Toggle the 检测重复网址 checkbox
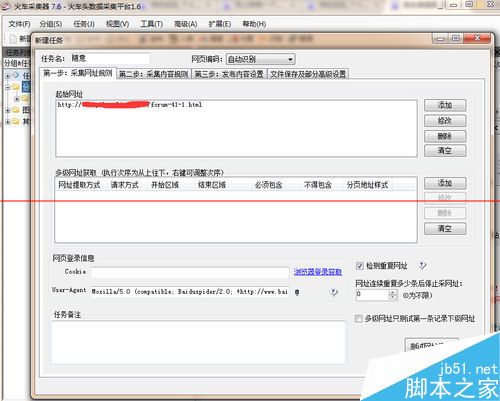 click(360, 266)
